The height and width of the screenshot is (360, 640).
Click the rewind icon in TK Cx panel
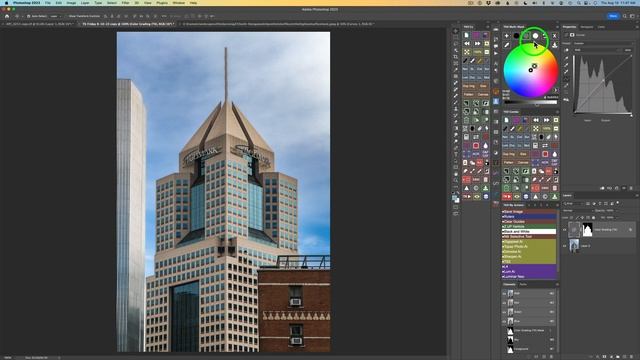467,43
